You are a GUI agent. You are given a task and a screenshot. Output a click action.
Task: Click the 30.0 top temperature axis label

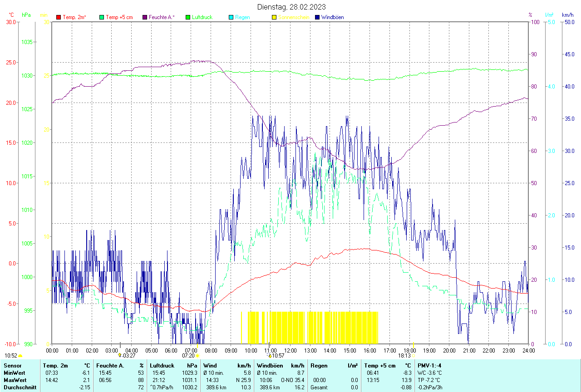coord(11,22)
